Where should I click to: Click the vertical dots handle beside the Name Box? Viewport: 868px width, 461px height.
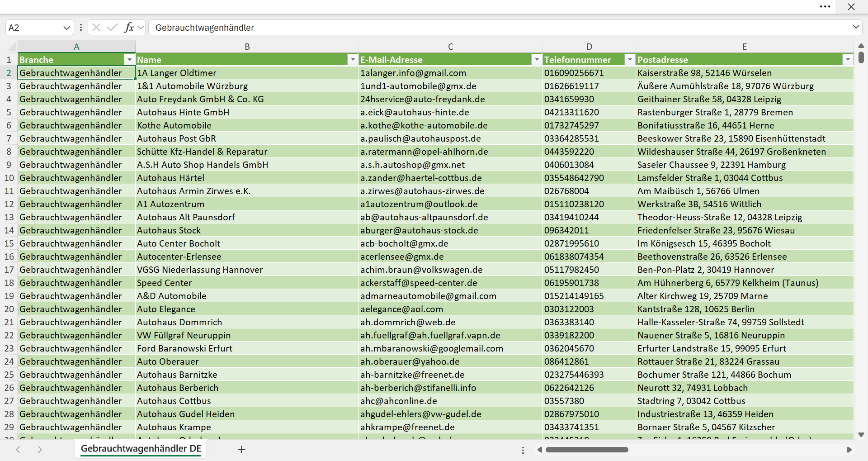point(81,28)
